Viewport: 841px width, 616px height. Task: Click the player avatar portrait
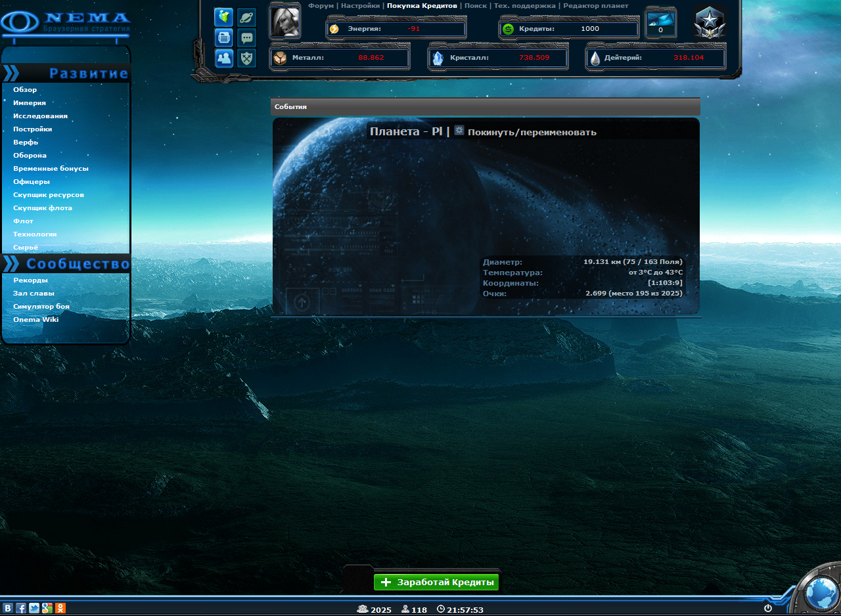tap(285, 22)
